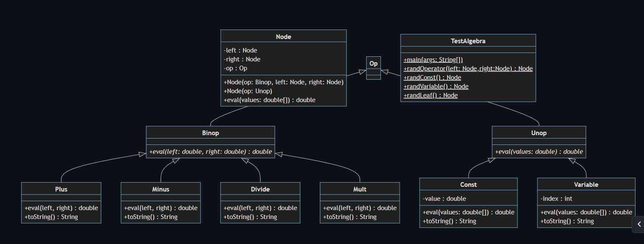Click the Node class title bar

(283, 36)
